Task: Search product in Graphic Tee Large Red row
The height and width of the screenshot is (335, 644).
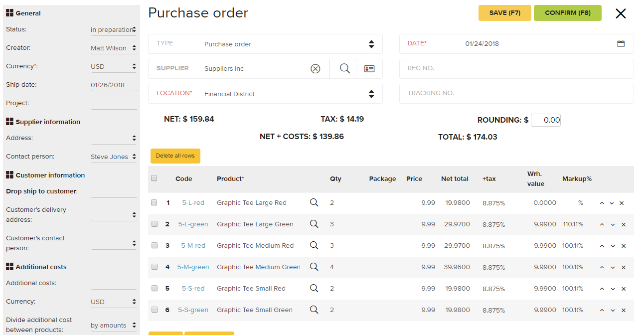Action: coord(314,202)
